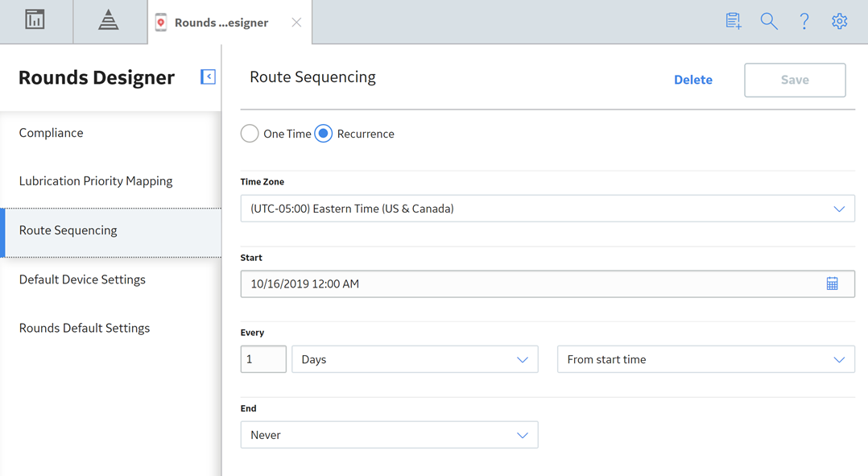Click the Delete link

(693, 80)
